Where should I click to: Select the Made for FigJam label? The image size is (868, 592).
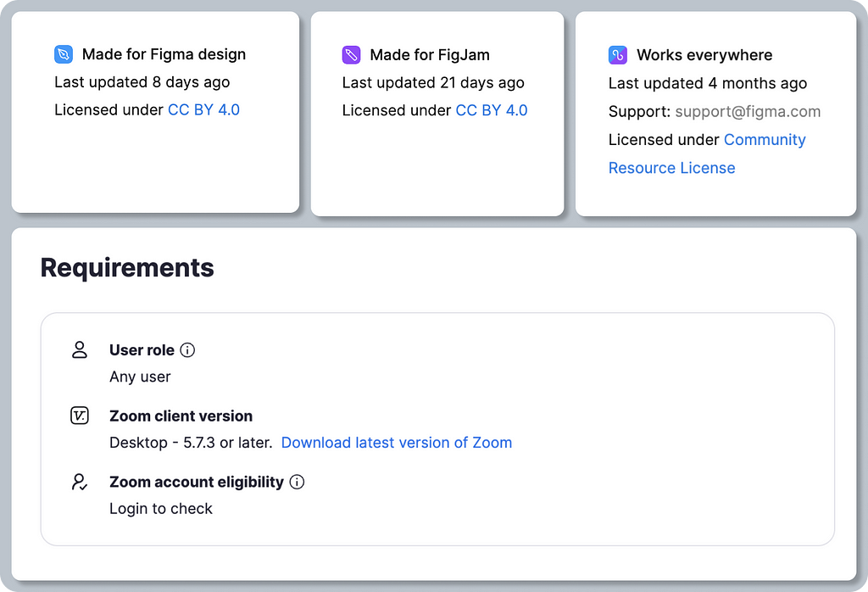coord(430,55)
